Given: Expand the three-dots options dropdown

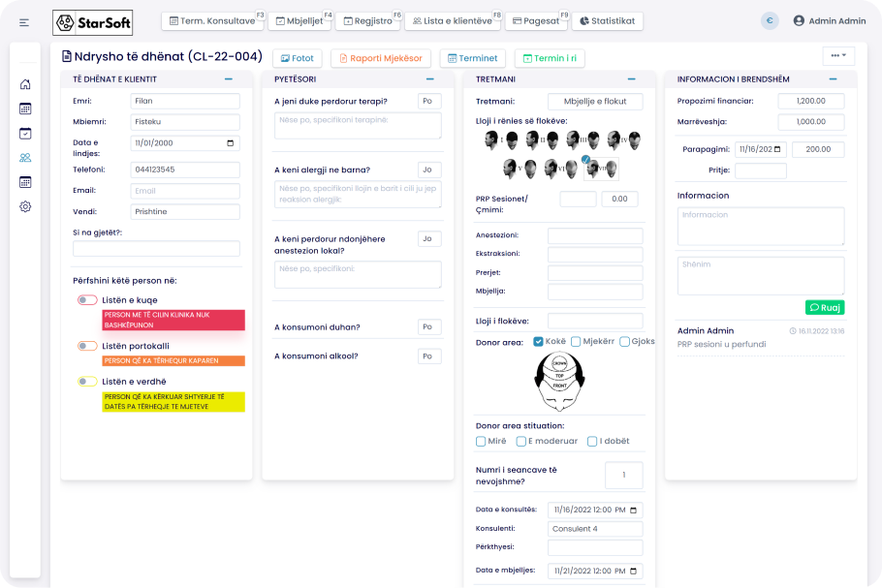Looking at the screenshot, I should tap(838, 55).
